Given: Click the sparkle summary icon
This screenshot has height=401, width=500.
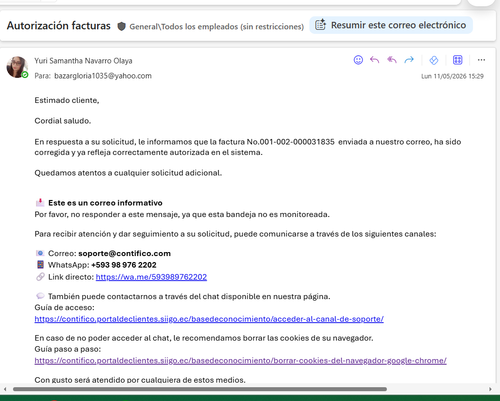Looking at the screenshot, I should [320, 25].
